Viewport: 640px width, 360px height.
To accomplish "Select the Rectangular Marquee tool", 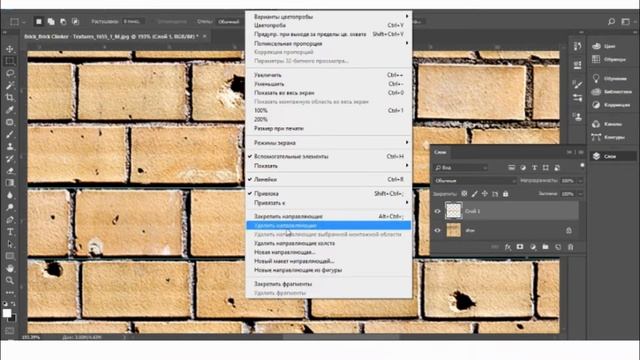I will [10, 61].
